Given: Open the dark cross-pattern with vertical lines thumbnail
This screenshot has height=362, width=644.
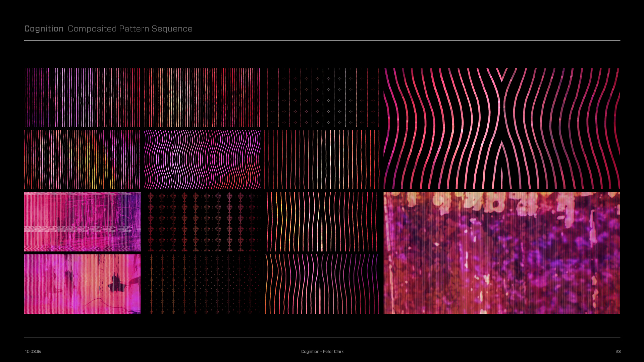Looking at the screenshot, I should (x=322, y=98).
